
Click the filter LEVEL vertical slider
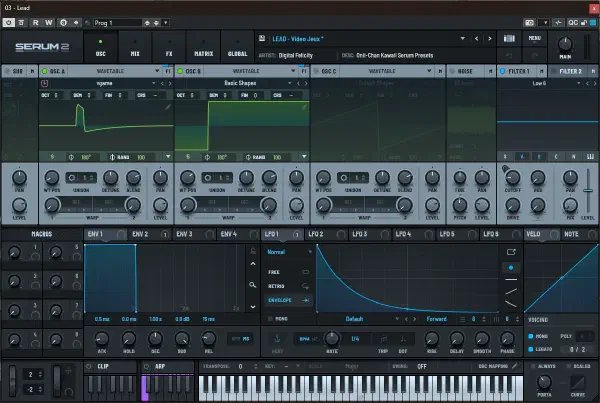point(588,191)
